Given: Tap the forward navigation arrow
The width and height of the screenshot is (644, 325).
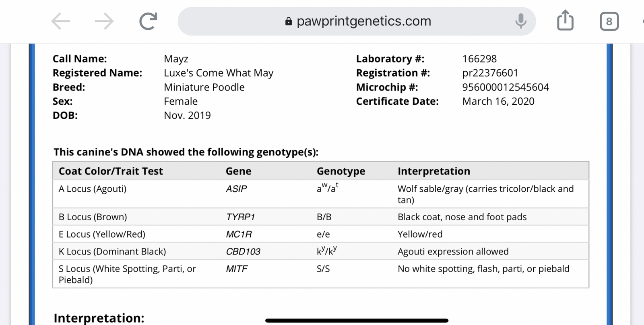Looking at the screenshot, I should (x=104, y=21).
